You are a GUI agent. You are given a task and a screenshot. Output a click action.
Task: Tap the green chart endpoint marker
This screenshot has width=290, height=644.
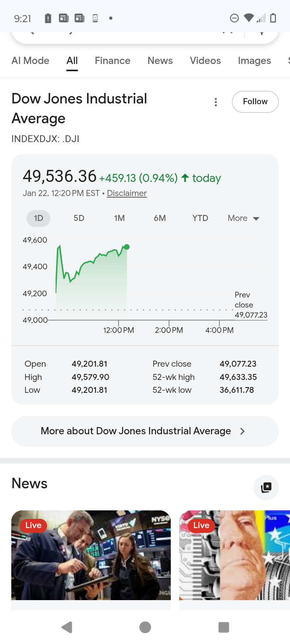click(127, 247)
